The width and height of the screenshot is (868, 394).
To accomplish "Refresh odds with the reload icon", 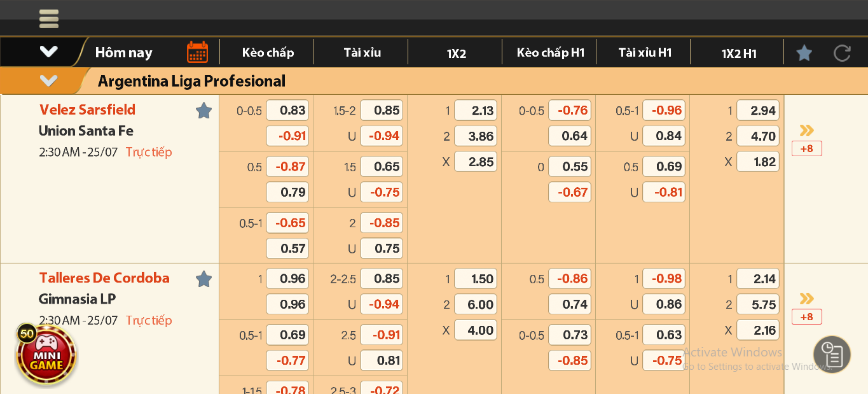I will (x=842, y=53).
